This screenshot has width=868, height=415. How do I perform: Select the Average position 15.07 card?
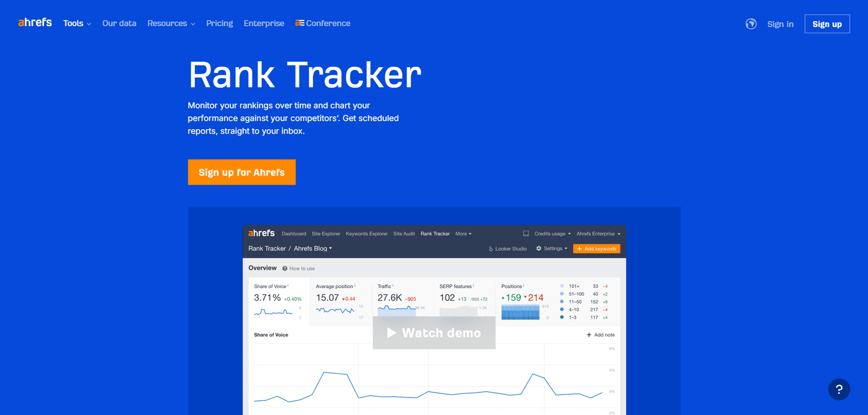pos(341,302)
